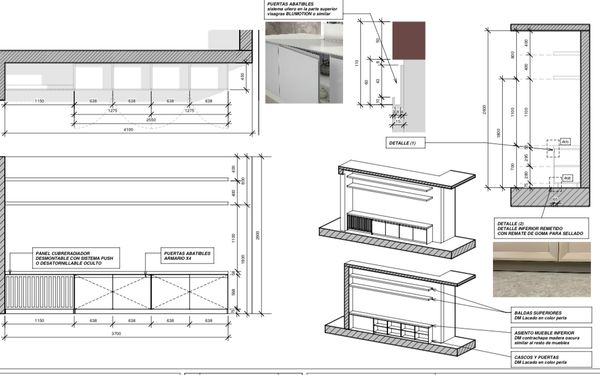This screenshot has width=600, height=375.
Task: Click the slatted radiator cover panel in elevation
Action: pos(39,292)
